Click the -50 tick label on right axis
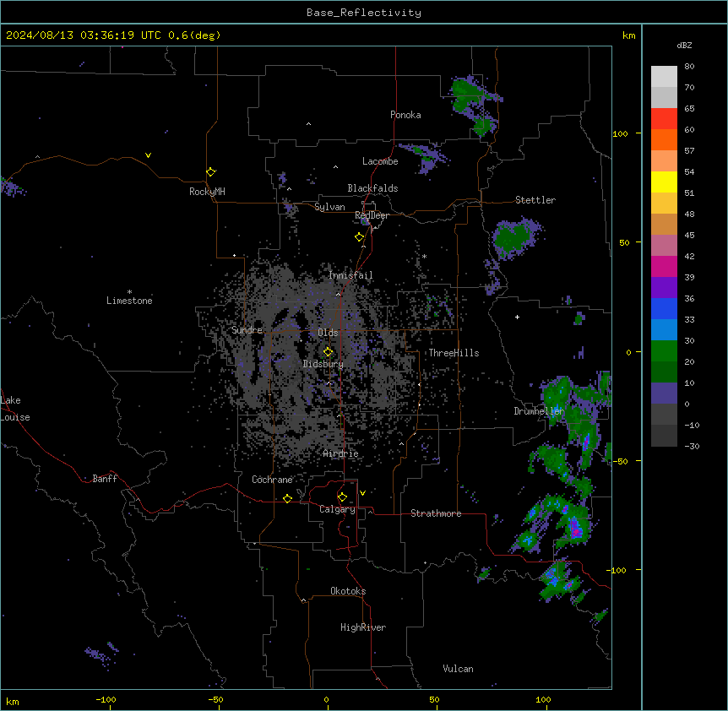Image resolution: width=728 pixels, height=711 pixels. (x=620, y=461)
